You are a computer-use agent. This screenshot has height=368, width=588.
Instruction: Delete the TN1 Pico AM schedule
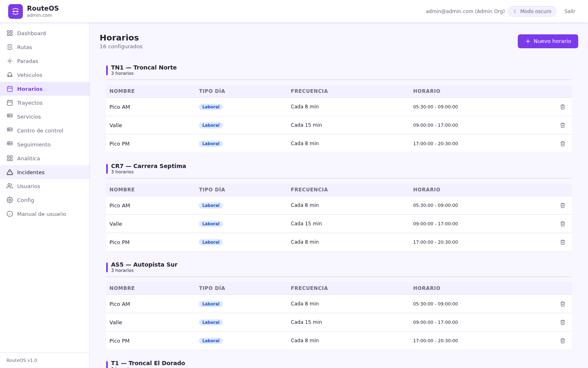tap(563, 107)
